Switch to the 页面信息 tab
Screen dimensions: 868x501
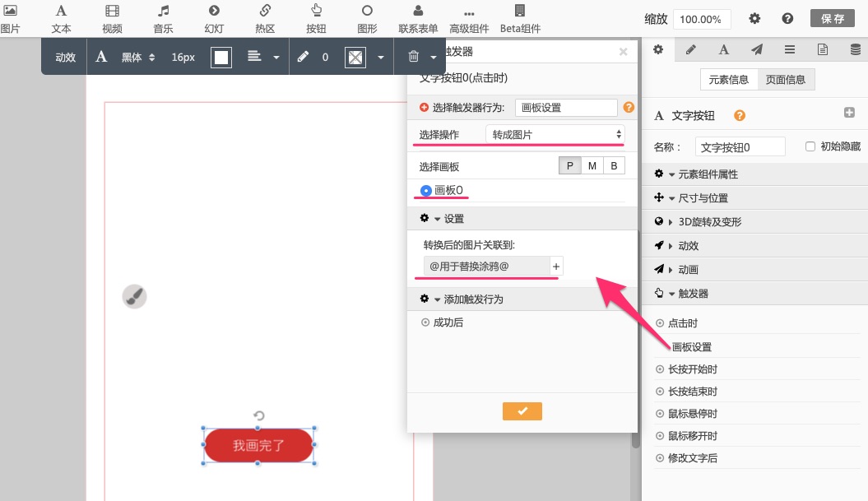[x=786, y=80]
